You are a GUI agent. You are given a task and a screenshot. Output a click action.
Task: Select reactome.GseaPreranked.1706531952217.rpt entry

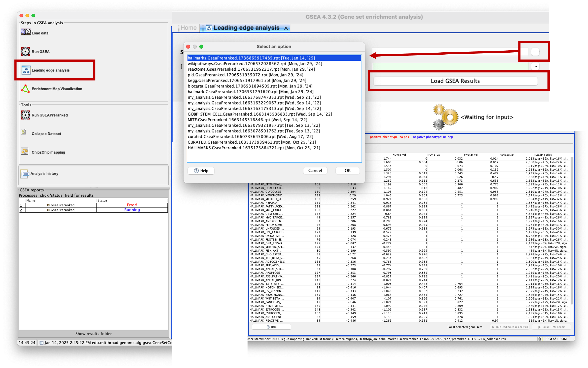pos(274,69)
